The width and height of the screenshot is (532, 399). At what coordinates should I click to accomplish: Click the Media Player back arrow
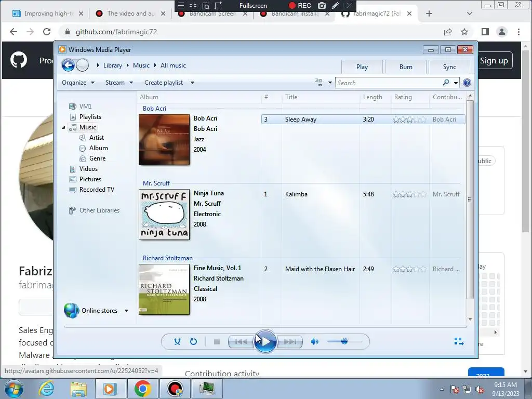click(x=68, y=65)
